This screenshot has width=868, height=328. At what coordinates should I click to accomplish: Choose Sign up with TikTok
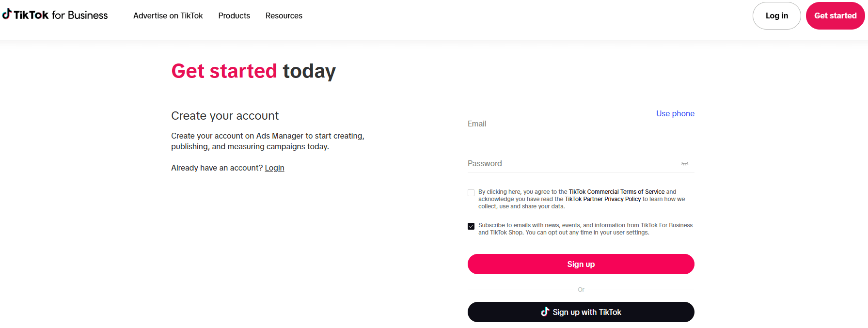click(581, 312)
